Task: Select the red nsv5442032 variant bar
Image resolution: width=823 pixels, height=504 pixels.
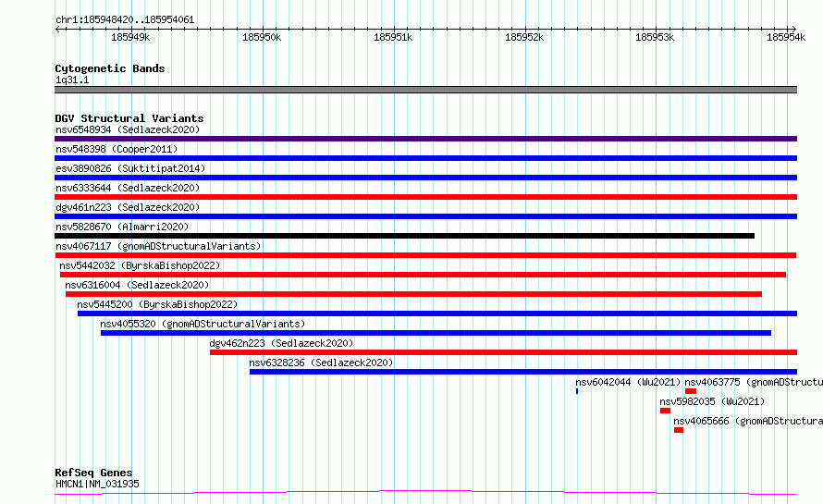Action: pos(423,275)
